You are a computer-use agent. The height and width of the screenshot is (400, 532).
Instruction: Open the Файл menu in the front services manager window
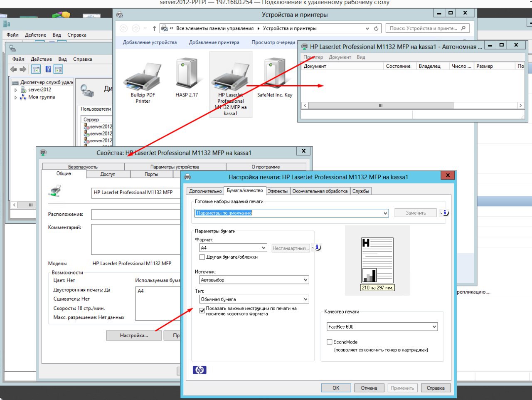[18, 59]
